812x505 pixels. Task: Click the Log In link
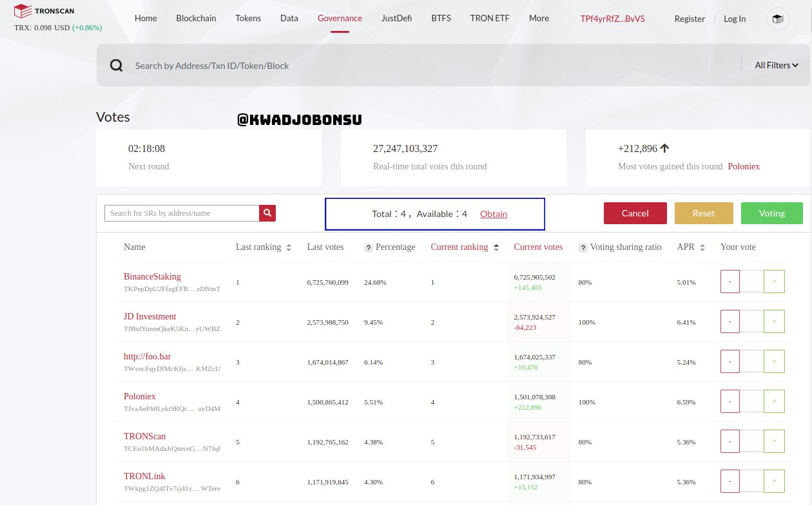[735, 19]
